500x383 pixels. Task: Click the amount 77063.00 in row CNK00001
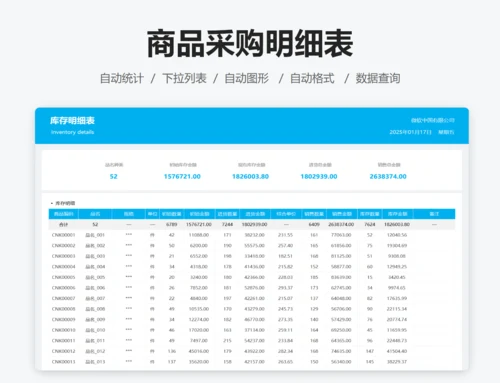pos(341,235)
